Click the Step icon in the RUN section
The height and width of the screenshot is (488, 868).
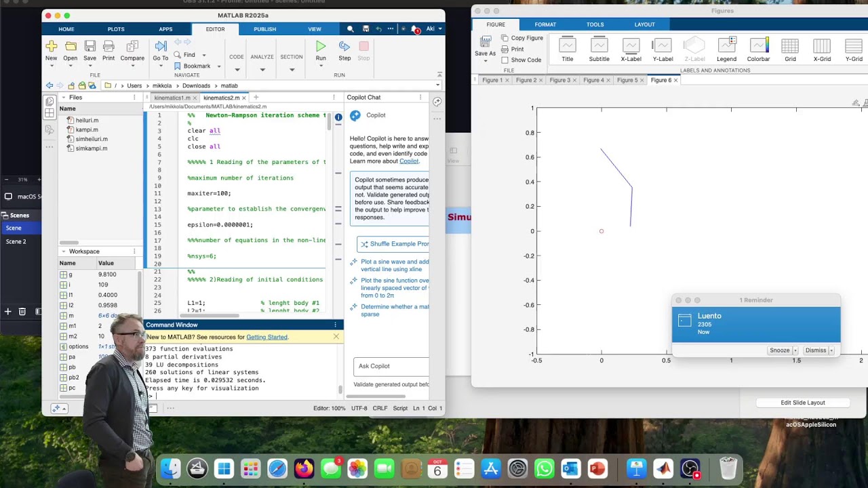tap(344, 46)
